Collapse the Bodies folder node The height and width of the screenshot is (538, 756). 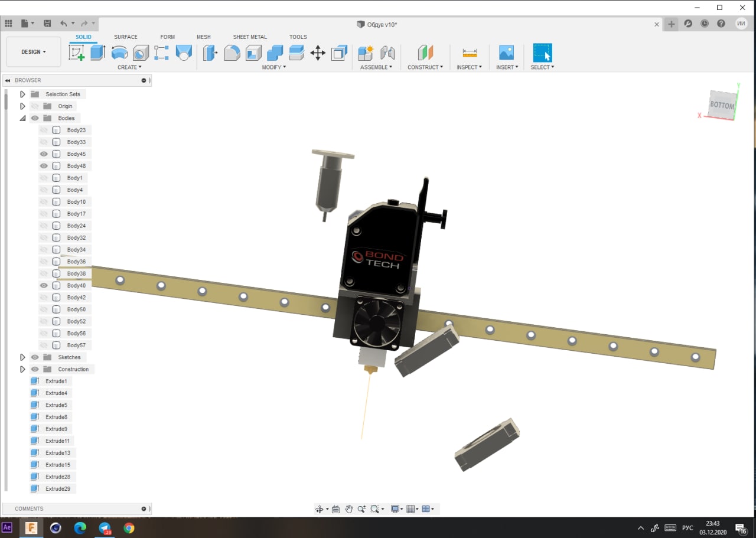(22, 118)
